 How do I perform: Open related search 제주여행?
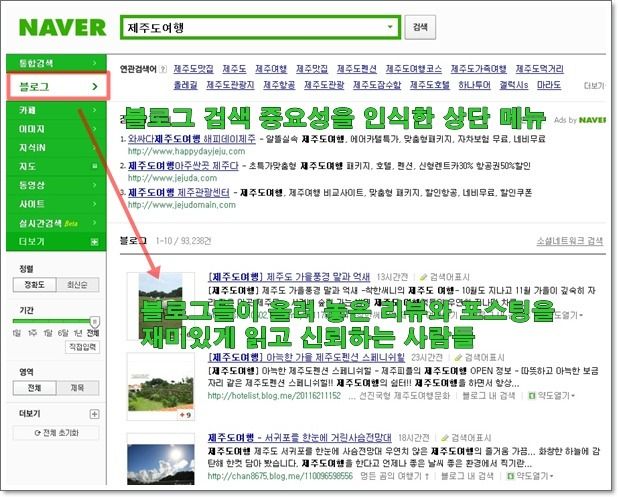pyautogui.click(x=271, y=69)
